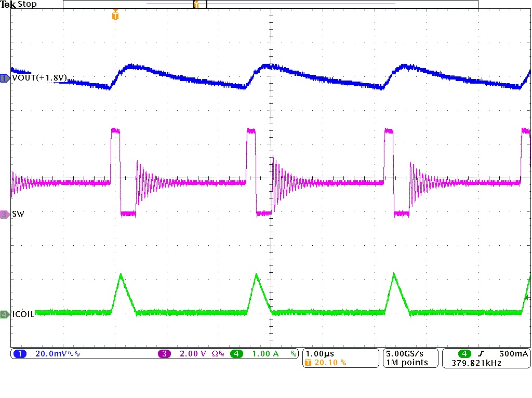This screenshot has height=398, width=532.
Task: Click the channel 4 arrow marker on left edge
Action: click(x=4, y=315)
